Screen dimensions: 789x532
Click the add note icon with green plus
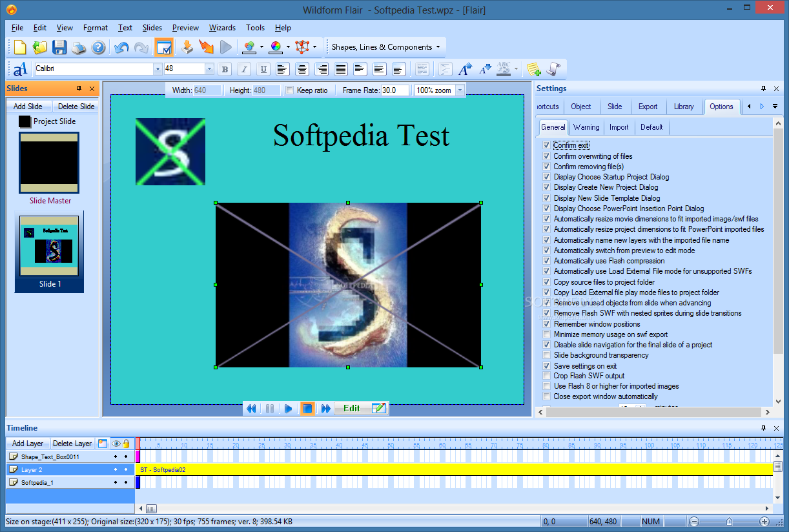(533, 69)
